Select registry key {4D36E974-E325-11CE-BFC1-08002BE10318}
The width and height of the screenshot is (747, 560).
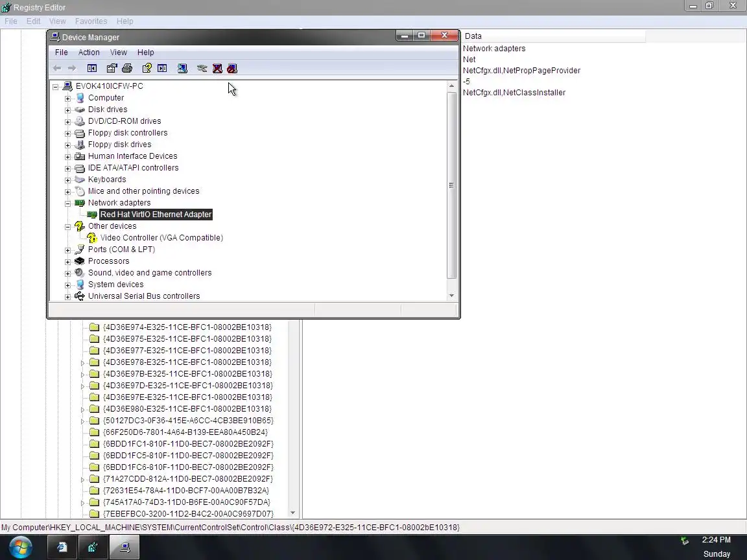coord(187,327)
